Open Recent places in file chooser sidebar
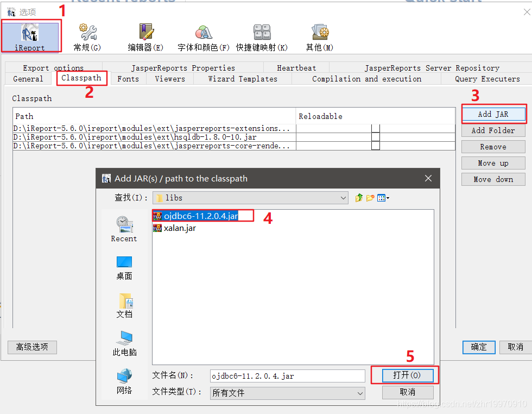Image resolution: width=532 pixels, height=414 pixels. coord(124,229)
